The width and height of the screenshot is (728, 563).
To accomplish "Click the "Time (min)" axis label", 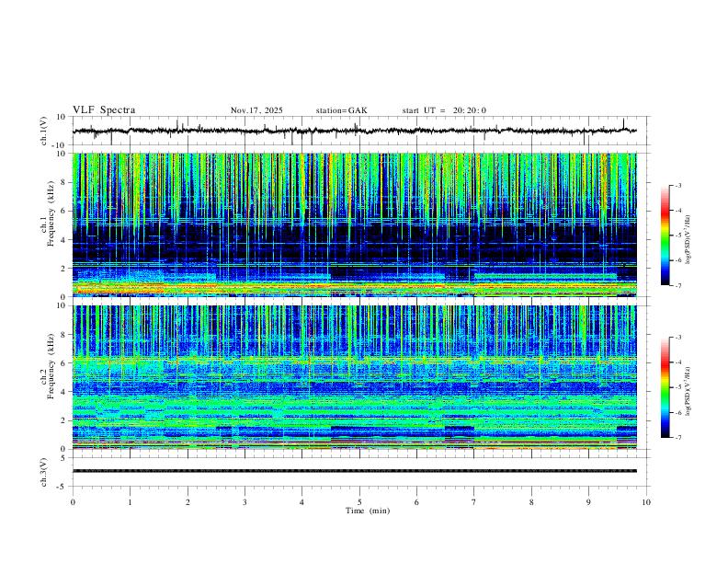I will tap(368, 511).
